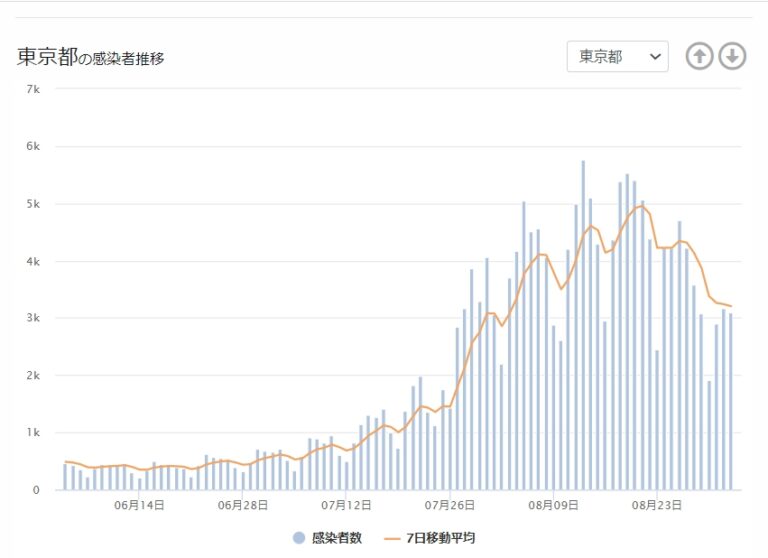Click the blue dot legend marker
Image resolution: width=768 pixels, height=558 pixels.
[x=299, y=538]
